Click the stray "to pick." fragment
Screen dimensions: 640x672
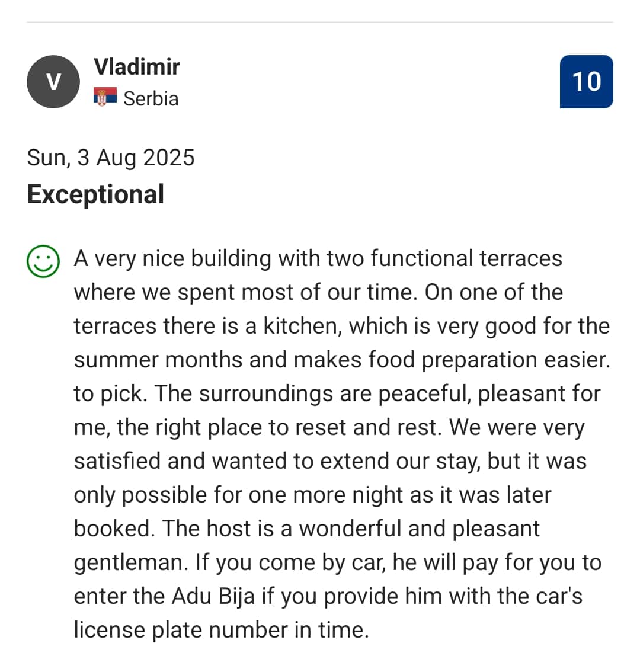[x=110, y=393]
